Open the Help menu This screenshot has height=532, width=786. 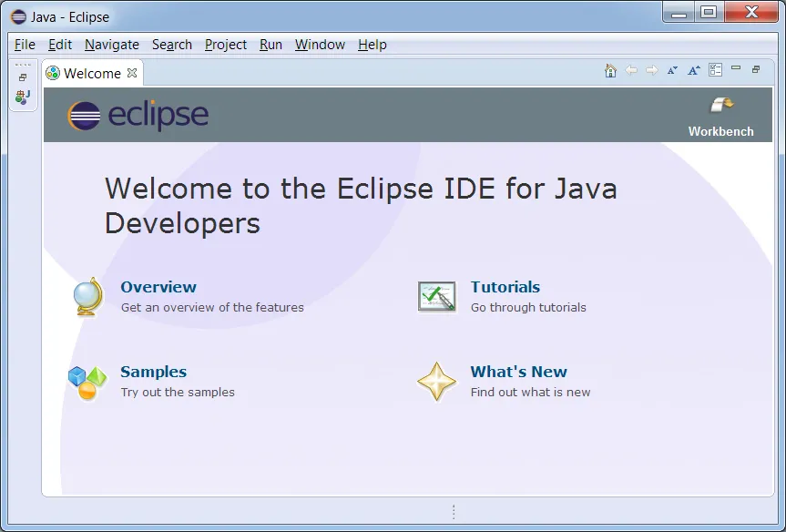point(373,45)
